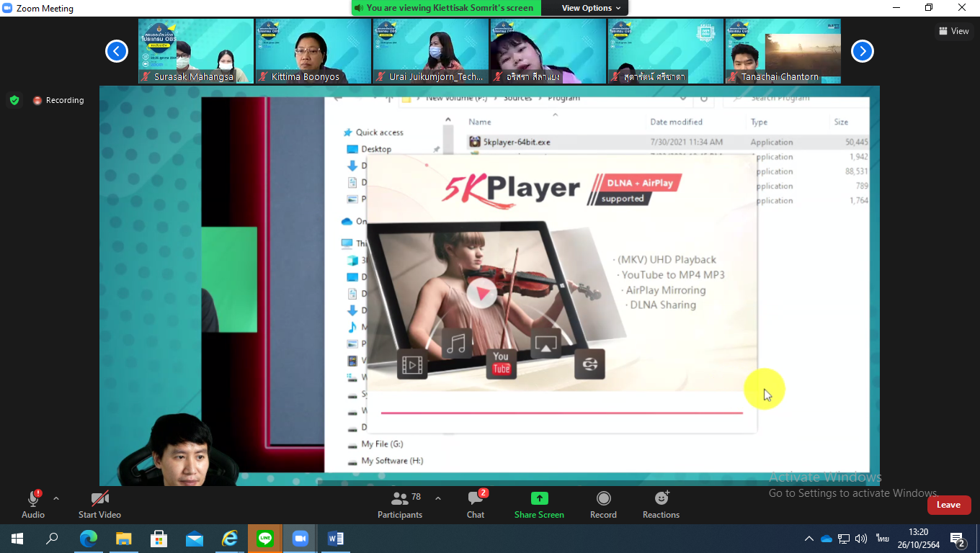Click the taskbar search icon

point(52,539)
